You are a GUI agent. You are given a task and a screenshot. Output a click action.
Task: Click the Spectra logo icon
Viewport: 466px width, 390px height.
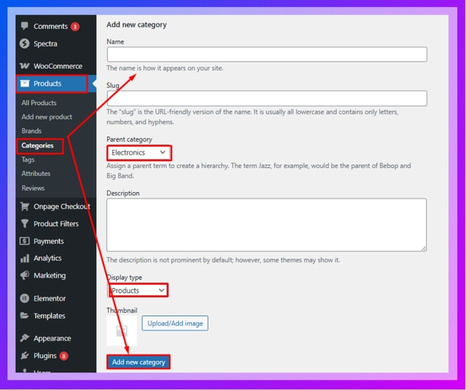(24, 44)
